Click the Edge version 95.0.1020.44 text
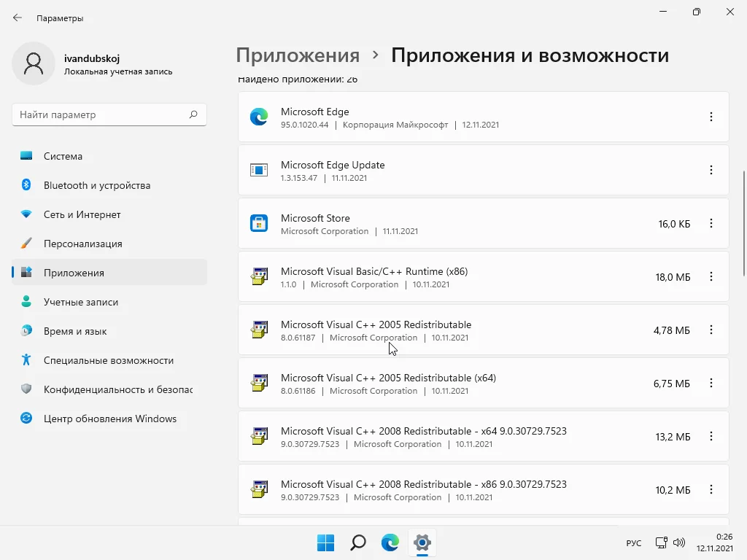747x560 pixels. point(304,125)
